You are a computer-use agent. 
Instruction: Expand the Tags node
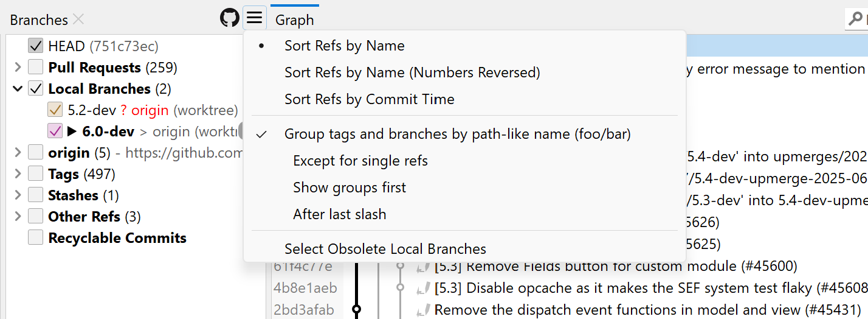(x=17, y=174)
